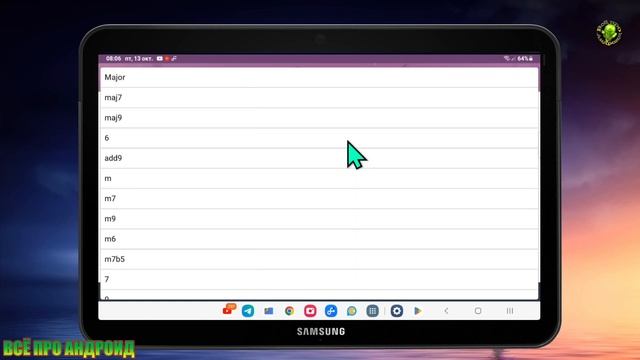The image size is (640, 360).
Task: Open the blue folder app icon
Action: coord(269,311)
